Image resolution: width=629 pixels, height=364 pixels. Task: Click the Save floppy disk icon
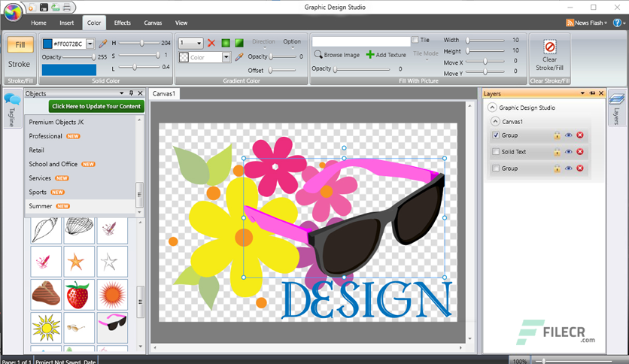tap(44, 8)
